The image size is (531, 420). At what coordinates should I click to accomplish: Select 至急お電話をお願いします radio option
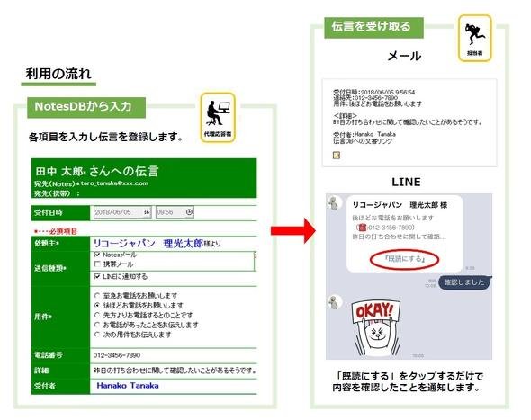coord(97,296)
